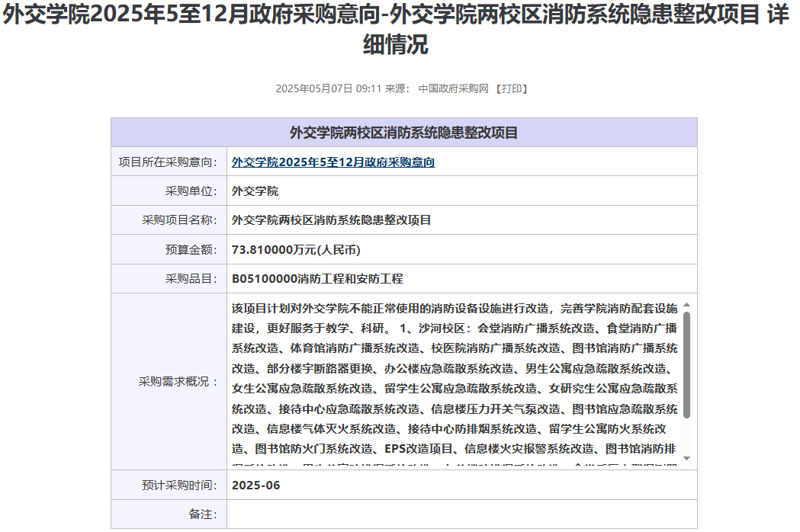Image resolution: width=800 pixels, height=532 pixels.
Task: Click the source text 中国政府采购网
Action: tap(453, 88)
